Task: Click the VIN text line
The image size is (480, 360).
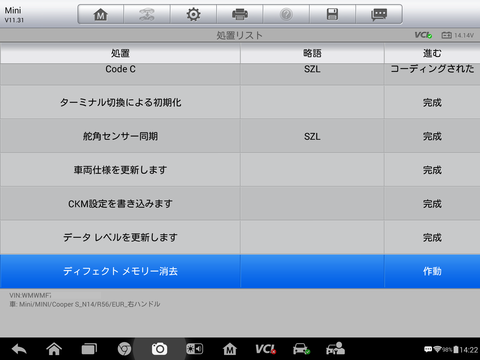Action: point(30,295)
